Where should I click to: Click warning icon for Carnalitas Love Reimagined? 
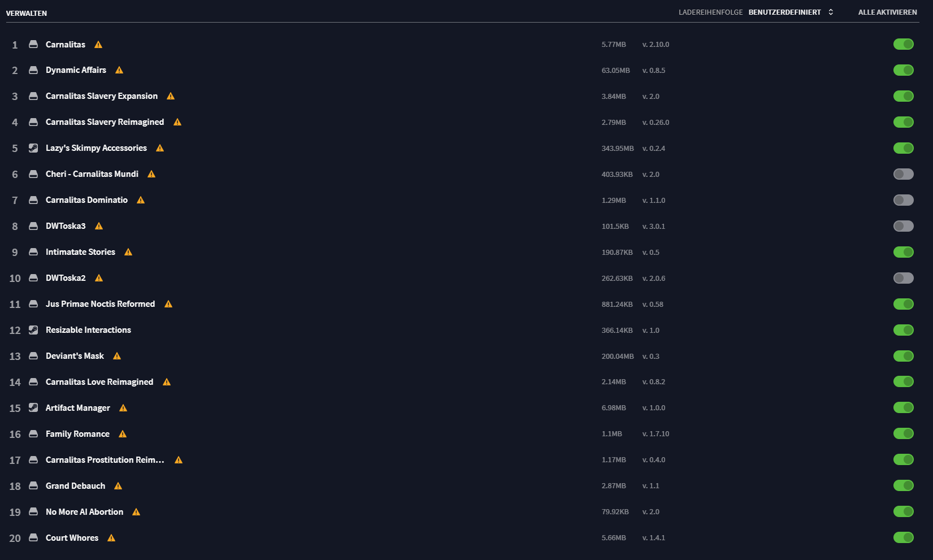(x=167, y=383)
